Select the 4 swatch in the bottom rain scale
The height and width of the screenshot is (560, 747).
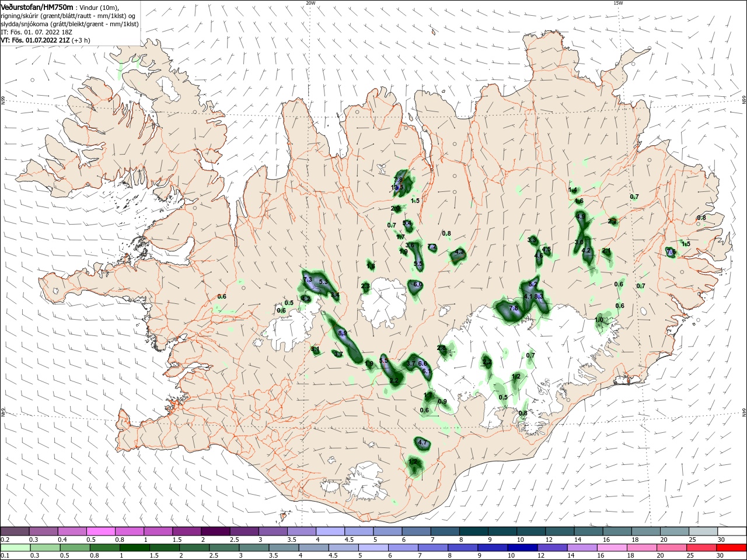[x=315, y=548]
